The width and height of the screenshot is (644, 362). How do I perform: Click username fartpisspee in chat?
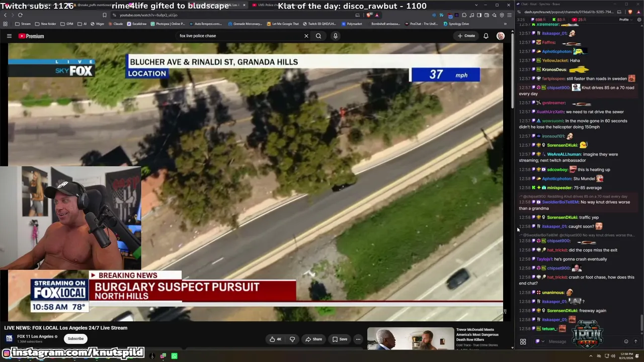tap(553, 78)
